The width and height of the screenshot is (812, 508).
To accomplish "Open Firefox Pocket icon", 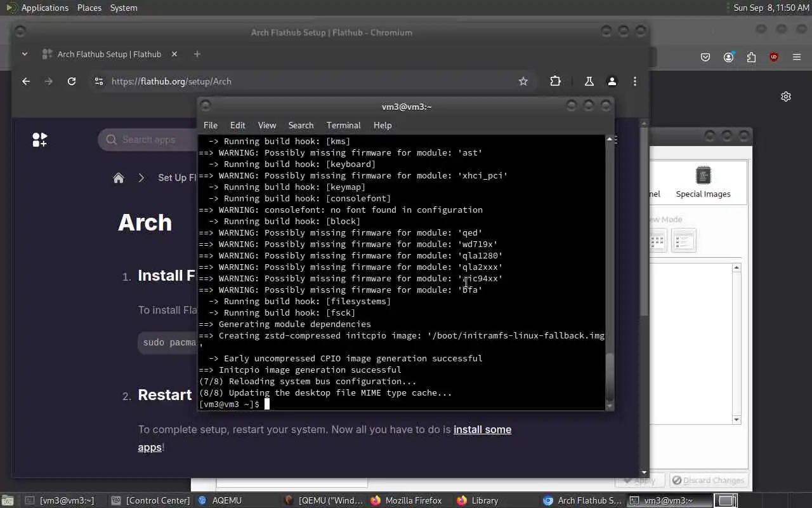I will (x=705, y=57).
